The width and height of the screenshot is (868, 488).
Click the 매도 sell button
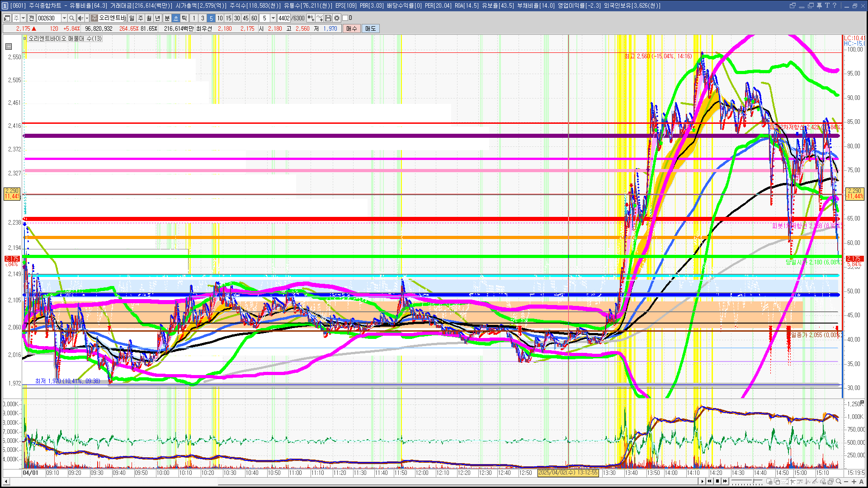point(370,28)
